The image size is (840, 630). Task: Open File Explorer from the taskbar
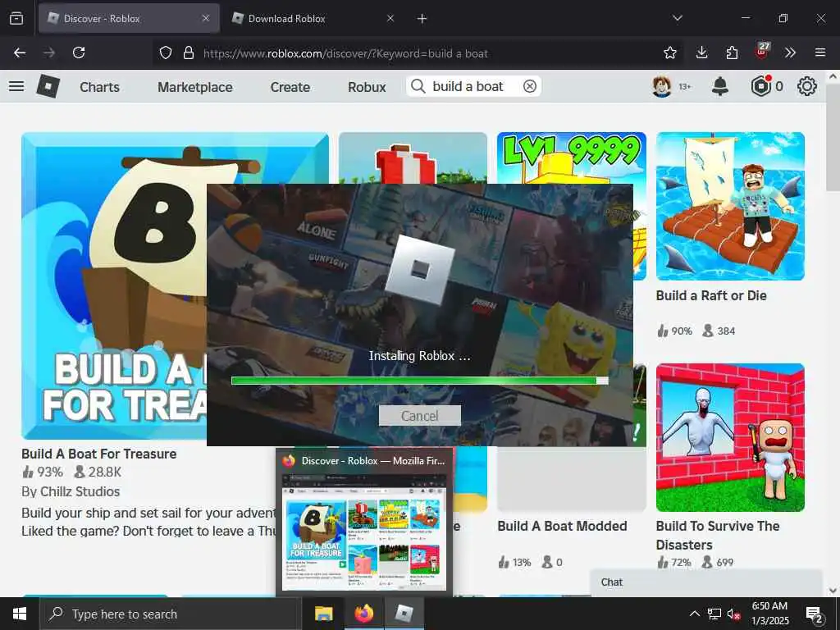(323, 614)
